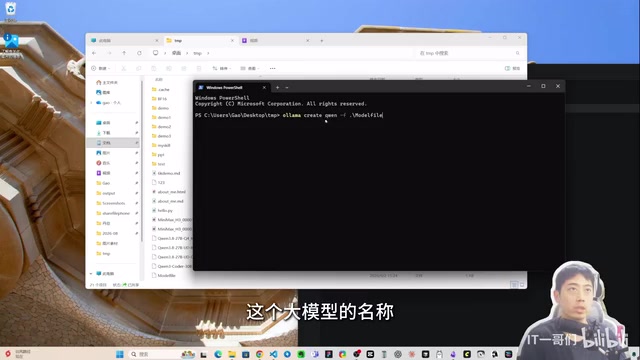Select the 2026-08 folder in Explorer sidebar
Viewport: 640px width, 360px height.
point(107,233)
